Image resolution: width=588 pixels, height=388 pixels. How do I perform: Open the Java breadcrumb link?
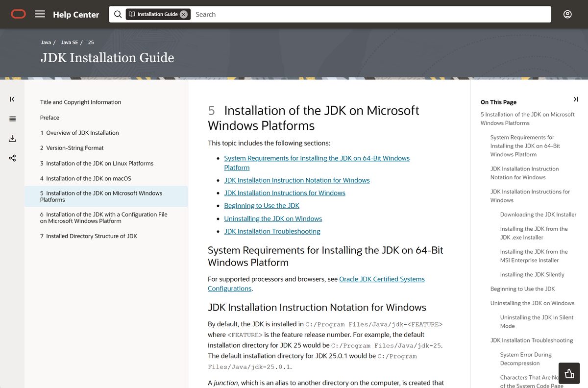pyautogui.click(x=46, y=43)
